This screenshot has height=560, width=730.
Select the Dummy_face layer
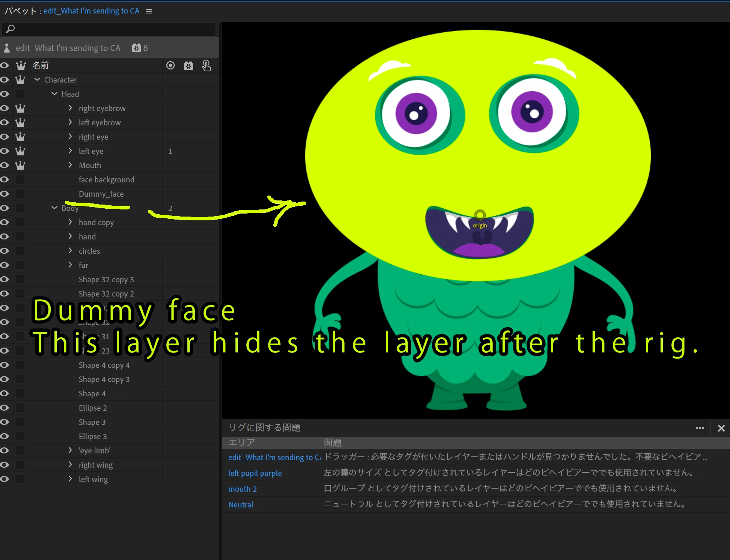point(101,194)
